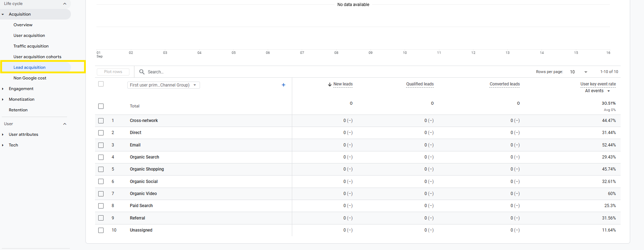Expand the User attributes tree arrow
The image size is (644, 250).
click(3, 134)
